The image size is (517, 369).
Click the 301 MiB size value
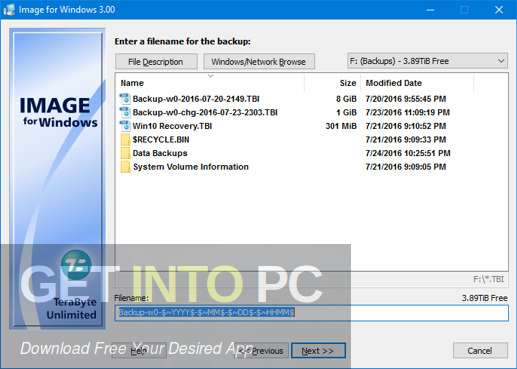pyautogui.click(x=341, y=126)
